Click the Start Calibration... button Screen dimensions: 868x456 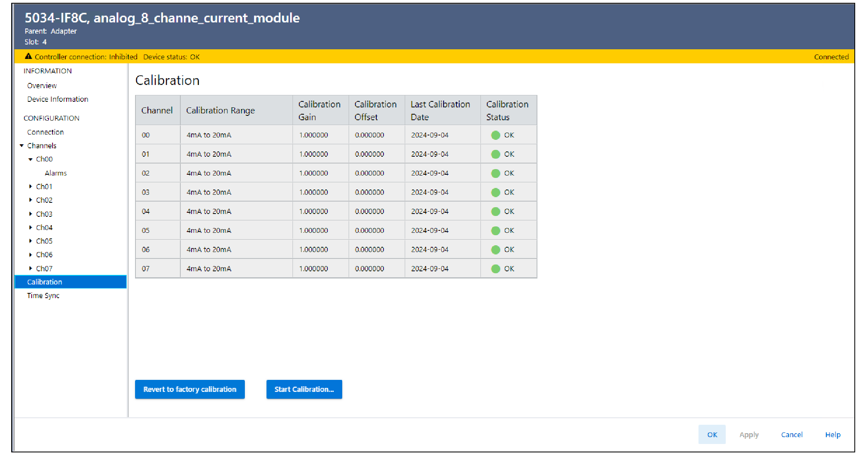pyautogui.click(x=304, y=389)
